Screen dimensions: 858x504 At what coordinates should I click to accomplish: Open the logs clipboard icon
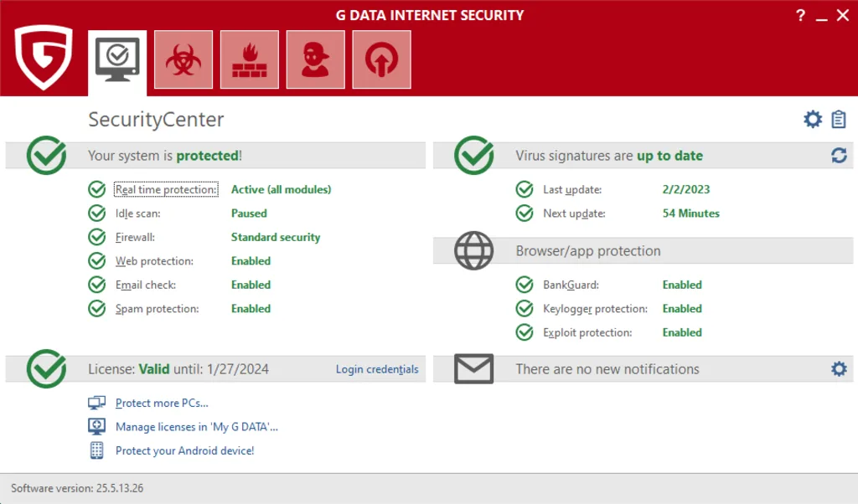[x=840, y=119]
